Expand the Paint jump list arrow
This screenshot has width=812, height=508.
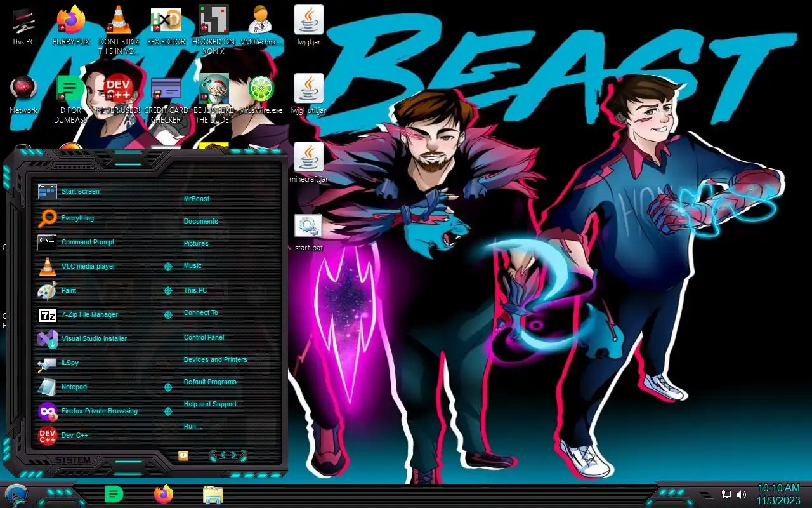[x=168, y=291]
